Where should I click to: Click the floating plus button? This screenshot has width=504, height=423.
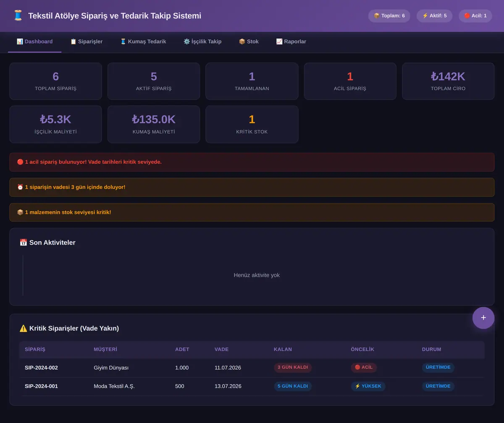point(483,318)
